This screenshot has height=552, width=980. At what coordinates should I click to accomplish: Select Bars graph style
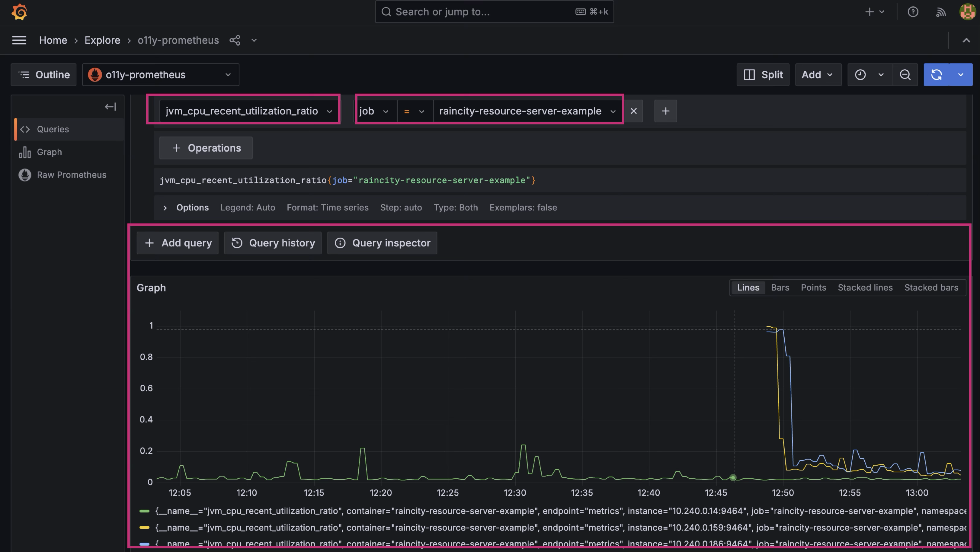[x=780, y=287]
